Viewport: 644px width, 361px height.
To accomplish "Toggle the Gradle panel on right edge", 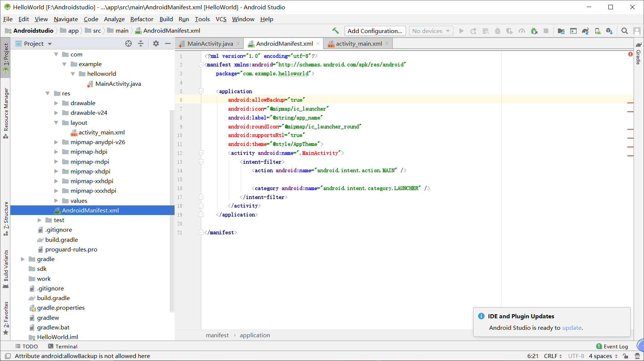I will coord(638,53).
